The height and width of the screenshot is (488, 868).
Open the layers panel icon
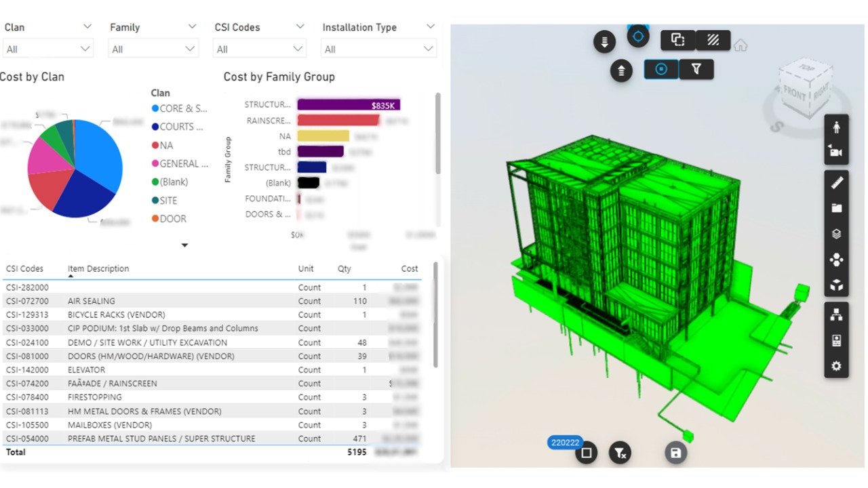836,234
